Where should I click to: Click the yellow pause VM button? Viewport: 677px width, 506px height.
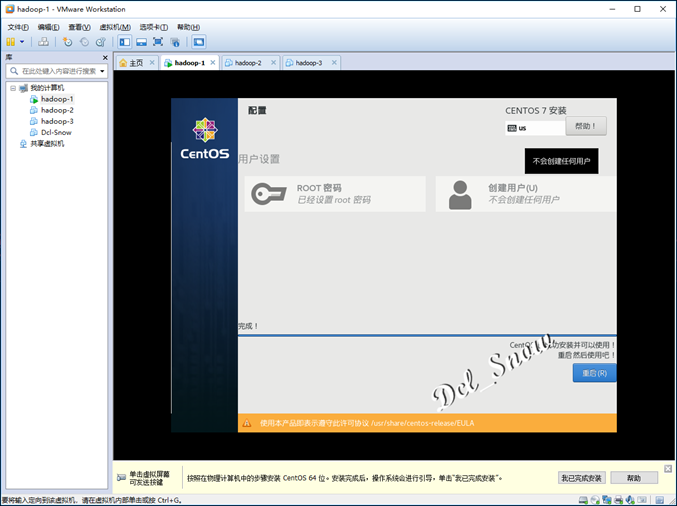coord(11,42)
